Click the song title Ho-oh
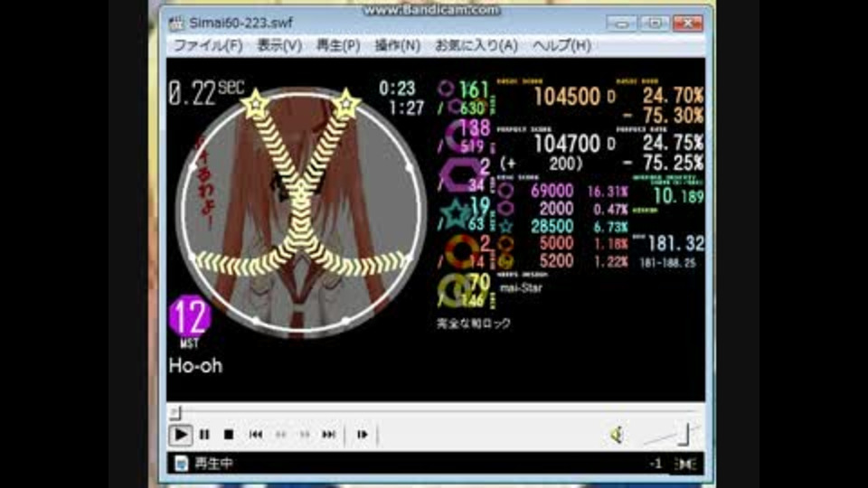This screenshot has width=868, height=488. [195, 366]
